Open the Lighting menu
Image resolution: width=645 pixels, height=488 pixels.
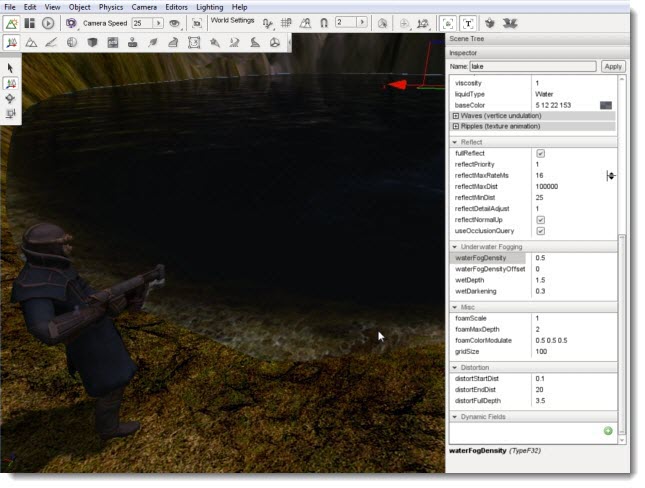[x=209, y=7]
